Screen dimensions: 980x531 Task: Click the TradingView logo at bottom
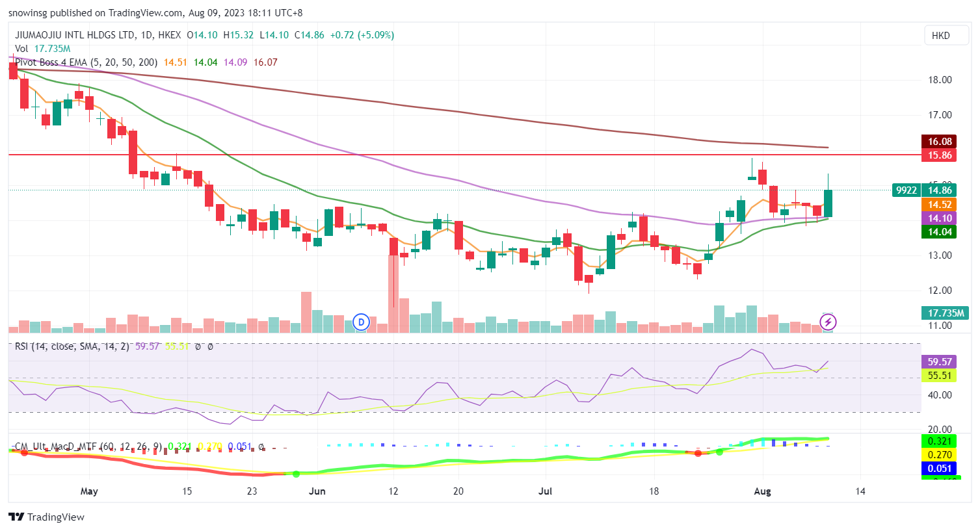point(47,517)
